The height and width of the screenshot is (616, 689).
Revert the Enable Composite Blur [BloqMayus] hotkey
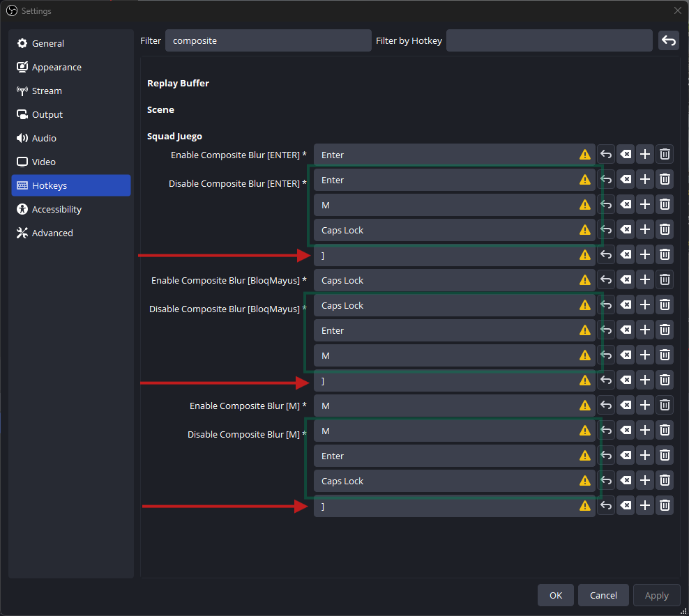pyautogui.click(x=606, y=279)
